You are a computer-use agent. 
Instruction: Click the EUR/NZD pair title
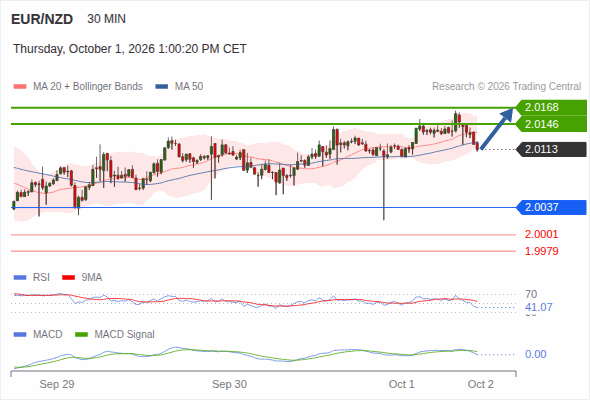[x=42, y=19]
